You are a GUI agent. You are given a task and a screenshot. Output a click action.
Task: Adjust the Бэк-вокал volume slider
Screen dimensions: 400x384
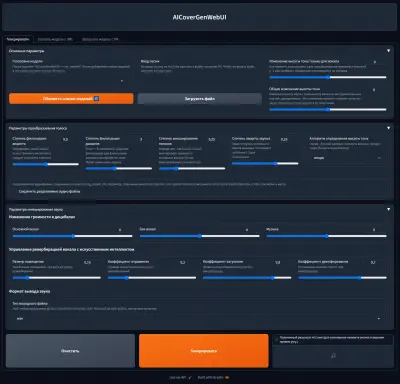pos(199,236)
